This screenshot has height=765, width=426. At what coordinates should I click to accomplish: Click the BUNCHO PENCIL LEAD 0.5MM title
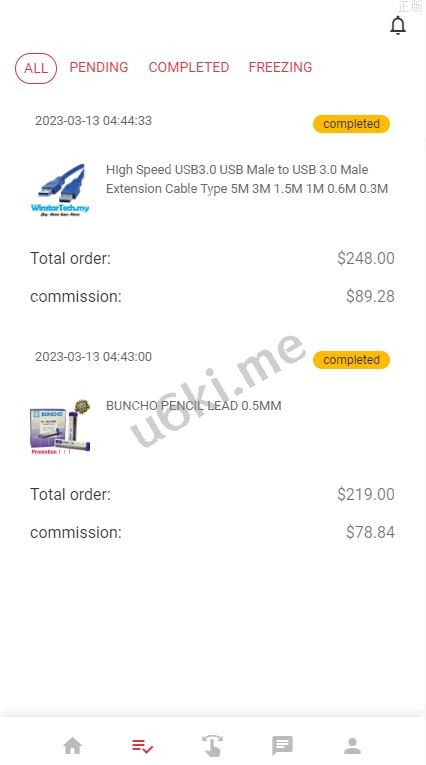point(194,405)
